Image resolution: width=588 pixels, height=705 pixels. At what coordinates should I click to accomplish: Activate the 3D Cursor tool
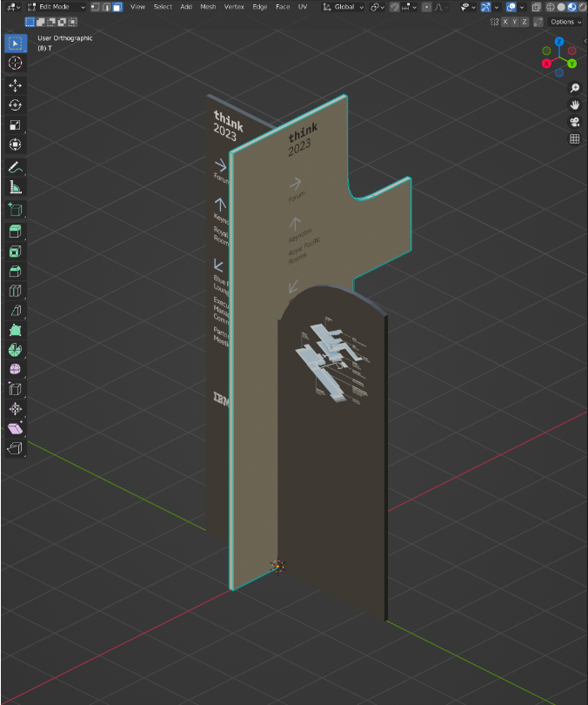[16, 63]
